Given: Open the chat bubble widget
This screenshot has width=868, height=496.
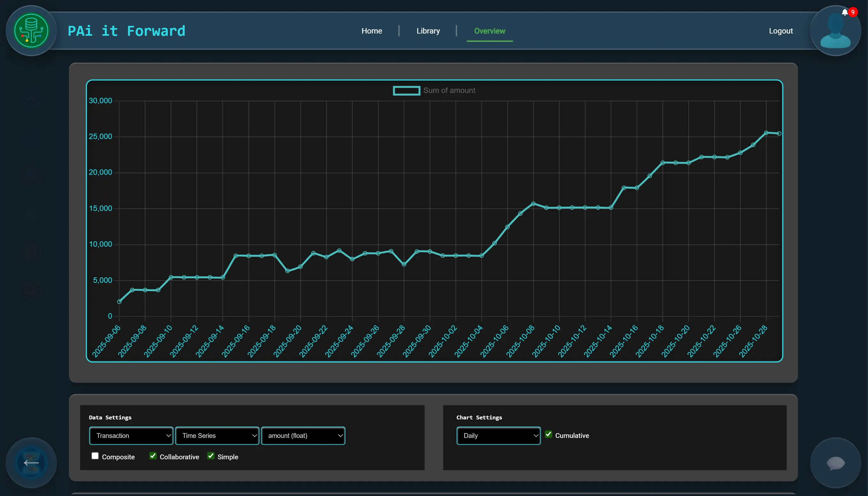Looking at the screenshot, I should [x=835, y=463].
